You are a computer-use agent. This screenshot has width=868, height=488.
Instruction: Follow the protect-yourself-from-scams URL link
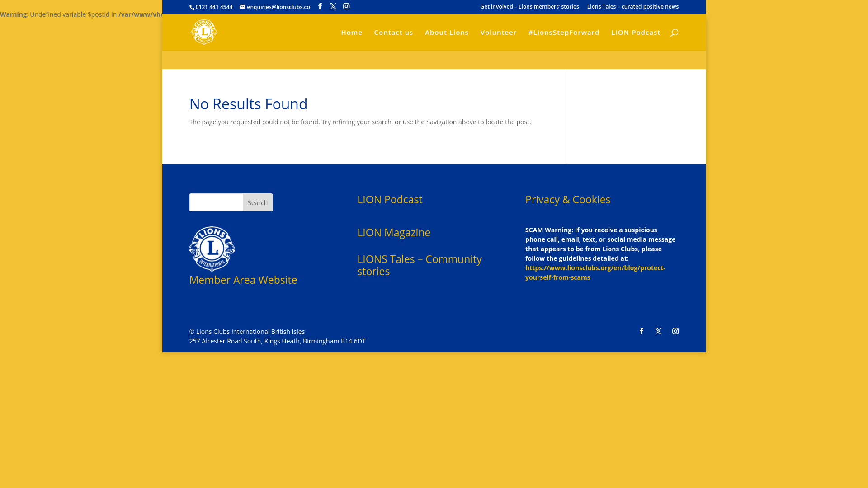pyautogui.click(x=595, y=272)
